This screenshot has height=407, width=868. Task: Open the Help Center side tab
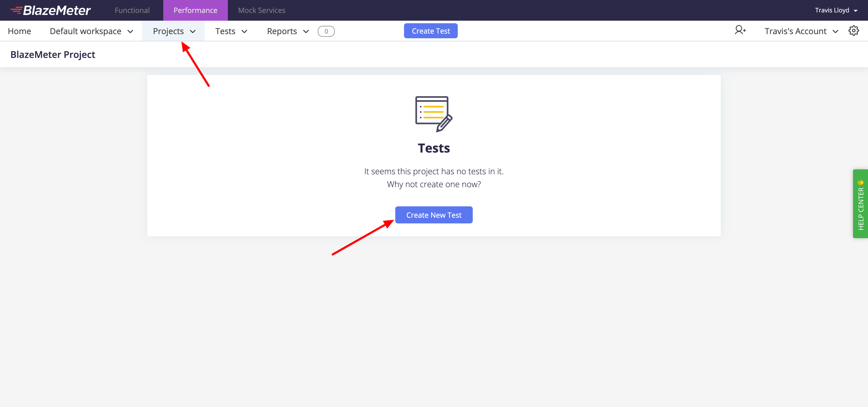point(861,204)
